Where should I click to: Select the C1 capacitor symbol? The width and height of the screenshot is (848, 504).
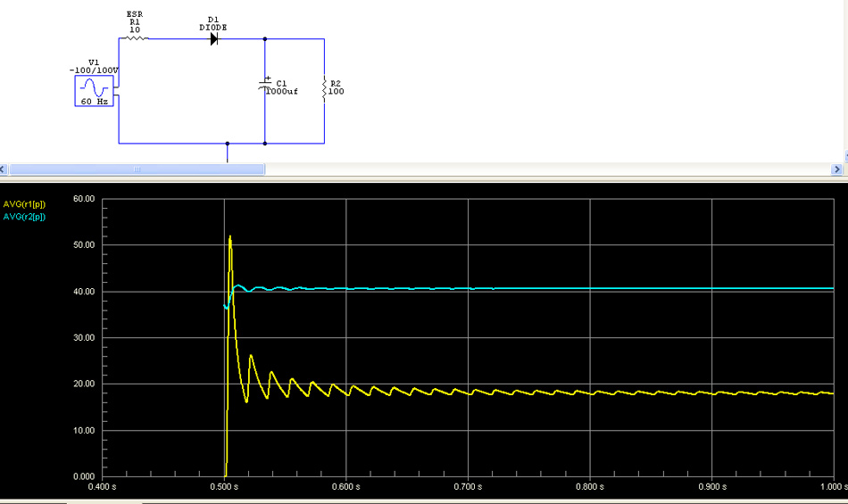(x=265, y=85)
